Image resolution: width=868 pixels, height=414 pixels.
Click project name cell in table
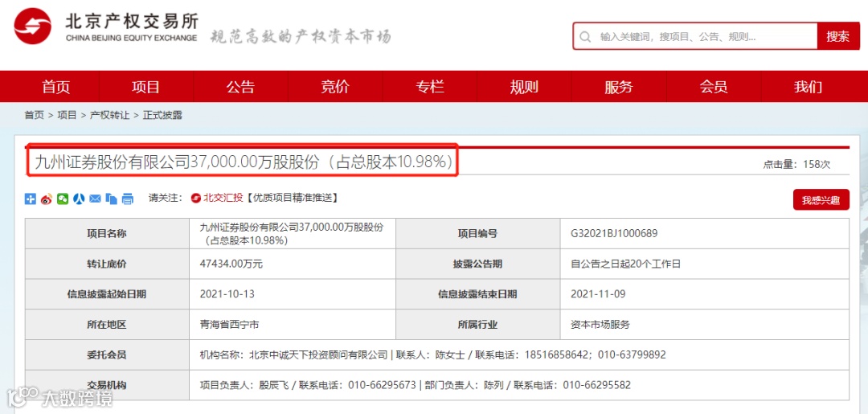pyautogui.click(x=293, y=234)
